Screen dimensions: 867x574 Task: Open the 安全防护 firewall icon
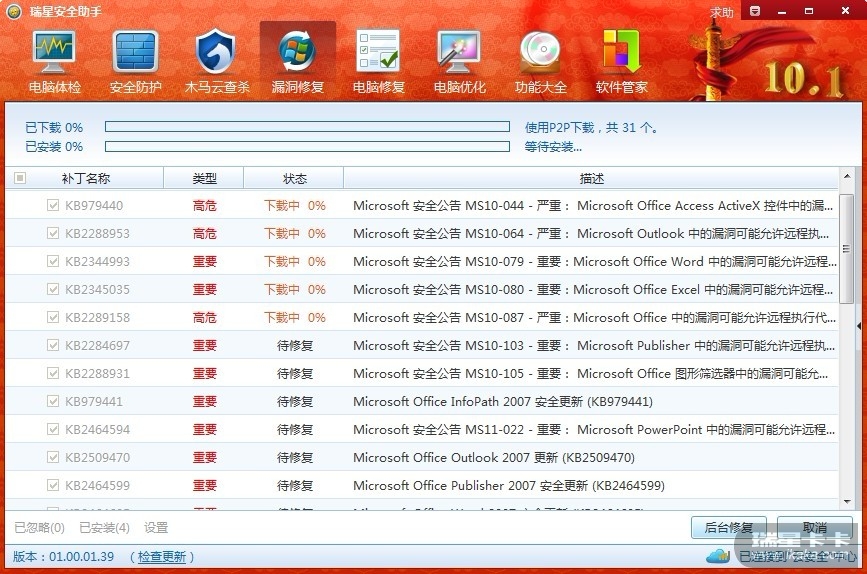click(x=135, y=61)
